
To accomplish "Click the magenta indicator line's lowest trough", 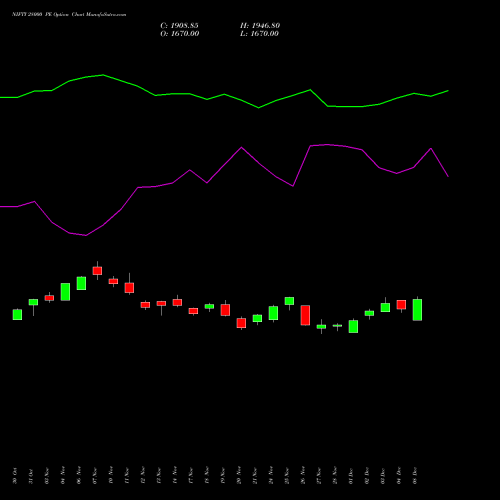I will click(x=86, y=235).
